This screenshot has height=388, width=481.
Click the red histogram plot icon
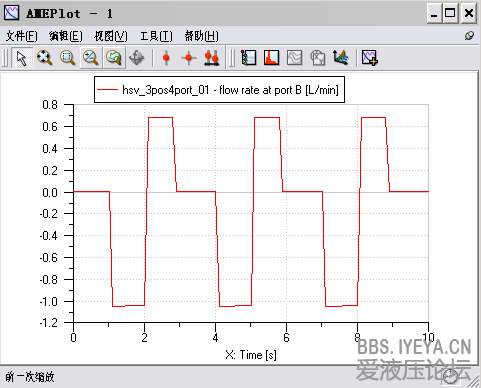click(x=272, y=58)
